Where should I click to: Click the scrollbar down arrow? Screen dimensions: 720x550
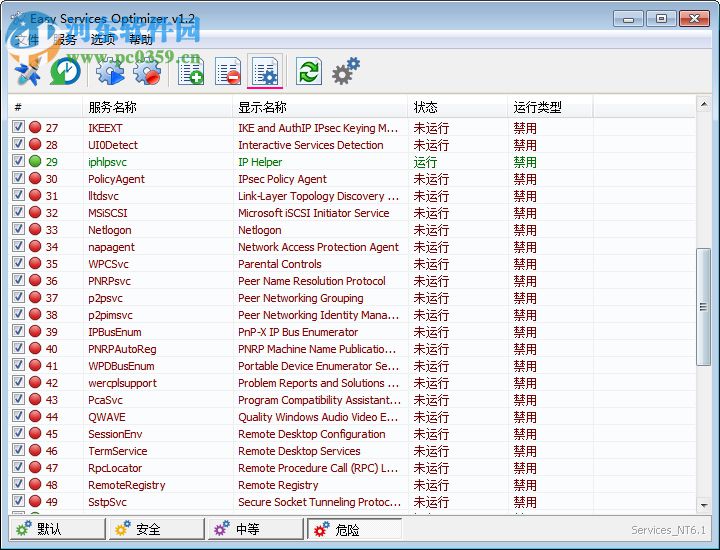click(703, 505)
